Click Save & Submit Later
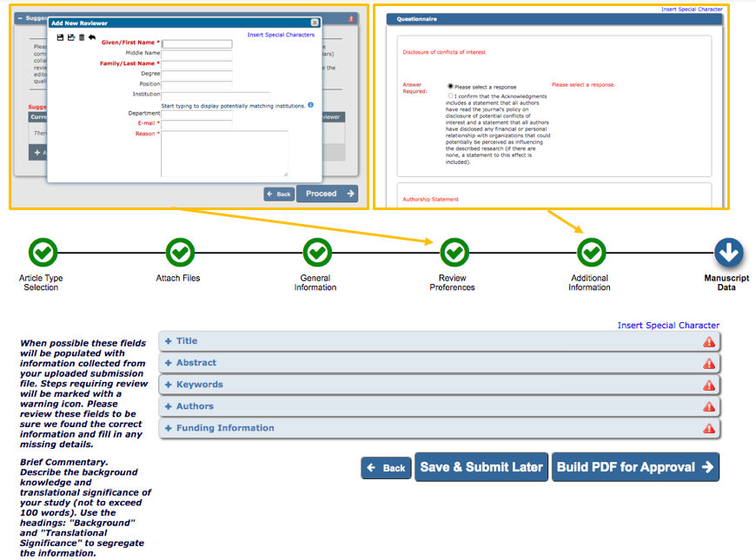The image size is (756, 560). (481, 467)
